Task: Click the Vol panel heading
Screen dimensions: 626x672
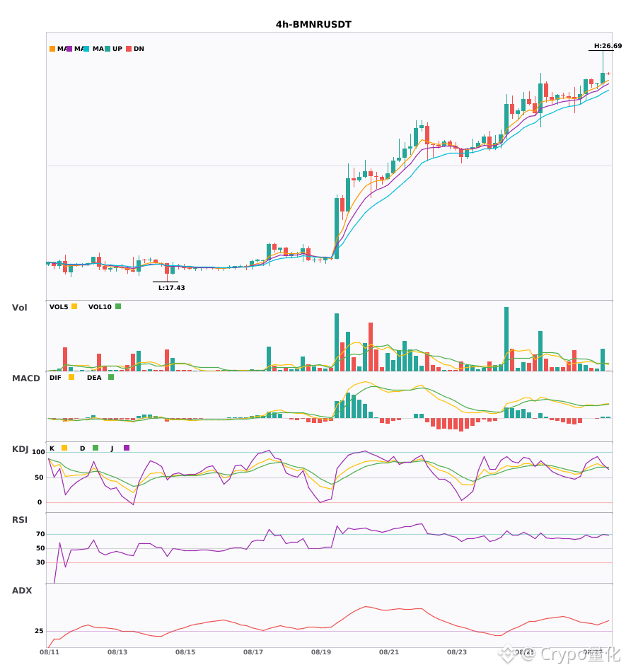Action: coord(19,307)
